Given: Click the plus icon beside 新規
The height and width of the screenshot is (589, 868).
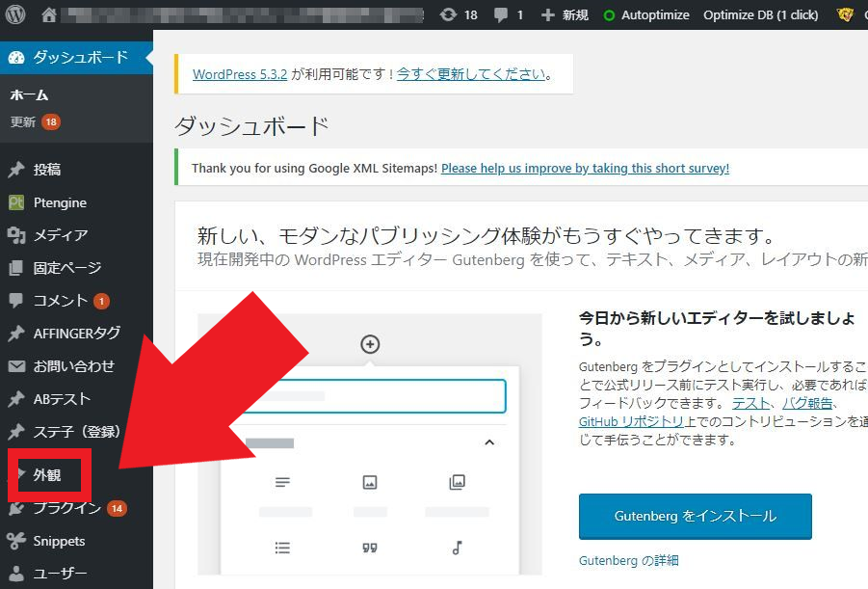Looking at the screenshot, I should (547, 15).
